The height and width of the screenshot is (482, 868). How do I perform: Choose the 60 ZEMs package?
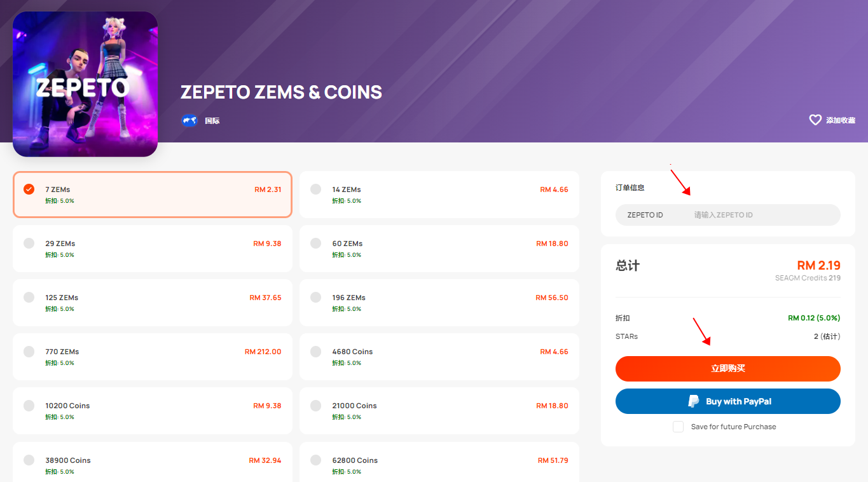tap(439, 249)
